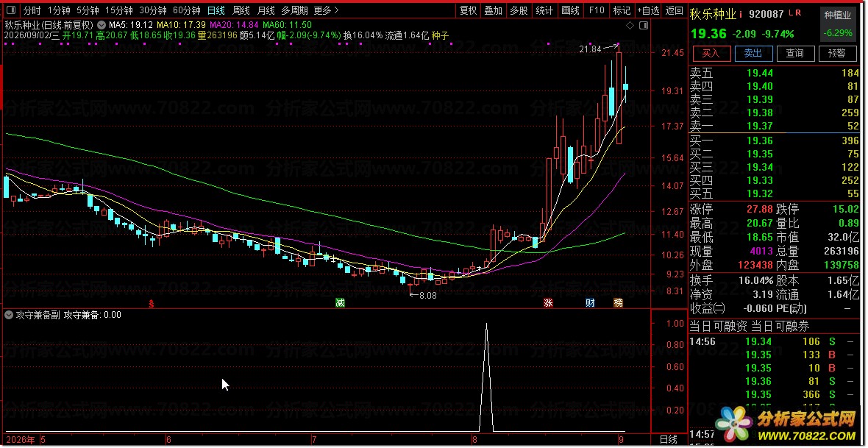The image size is (868, 448).
Task: Click the 财 marker icon below chart
Action: [x=590, y=303]
